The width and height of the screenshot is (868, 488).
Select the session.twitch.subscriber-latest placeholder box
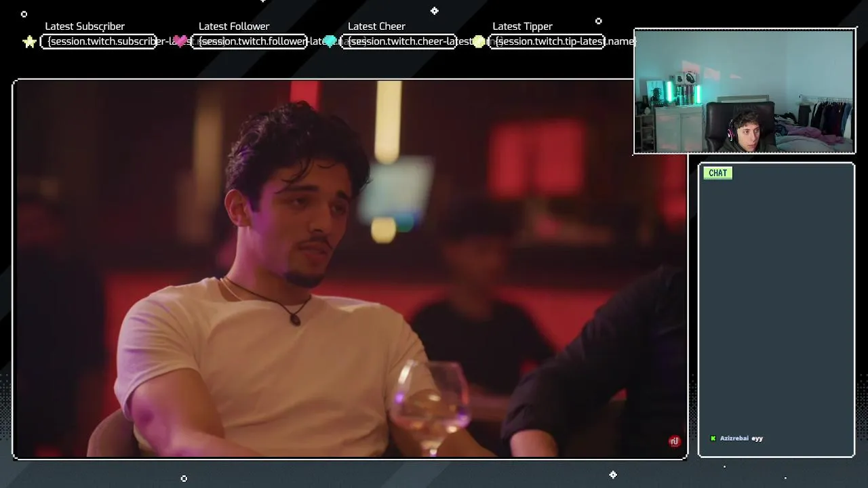(99, 41)
